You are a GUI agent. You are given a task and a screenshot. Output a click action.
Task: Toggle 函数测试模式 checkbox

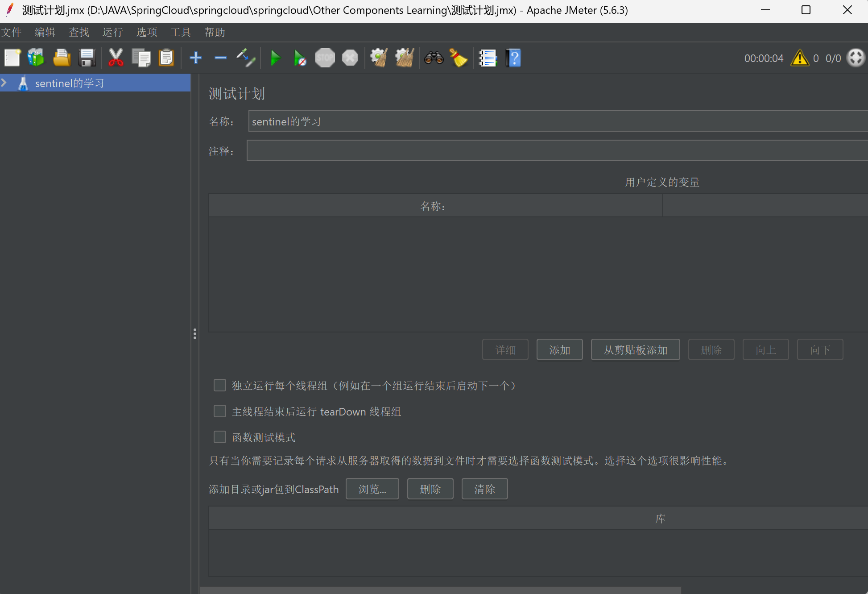click(220, 437)
